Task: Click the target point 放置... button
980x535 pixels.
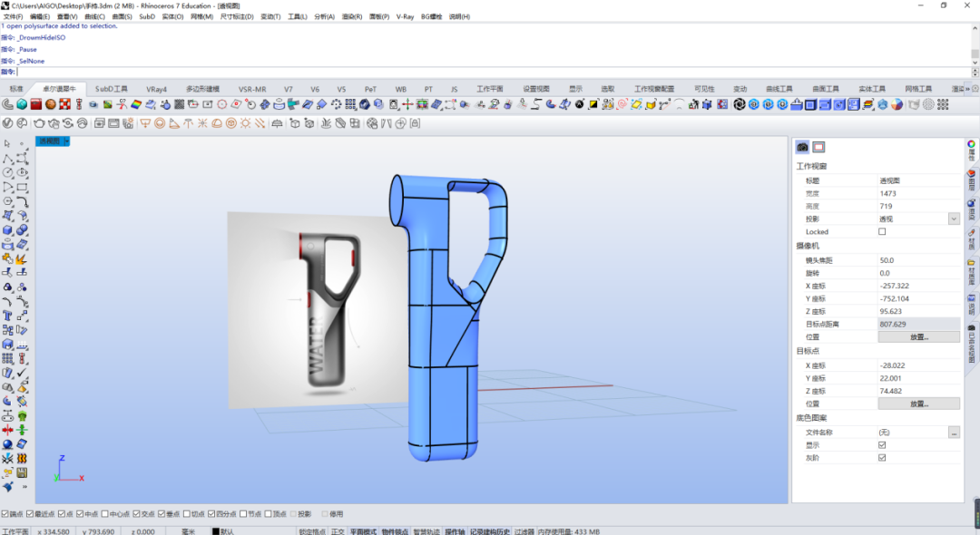Action: pos(918,404)
